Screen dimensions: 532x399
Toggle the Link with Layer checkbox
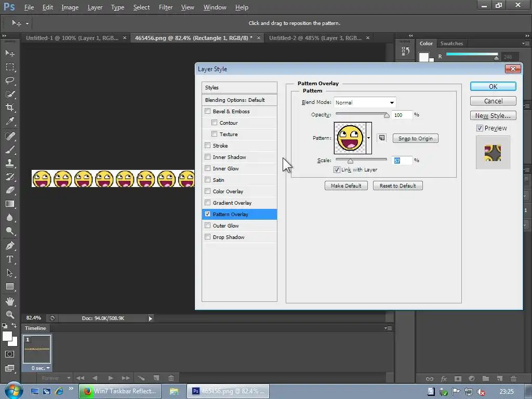(337, 170)
